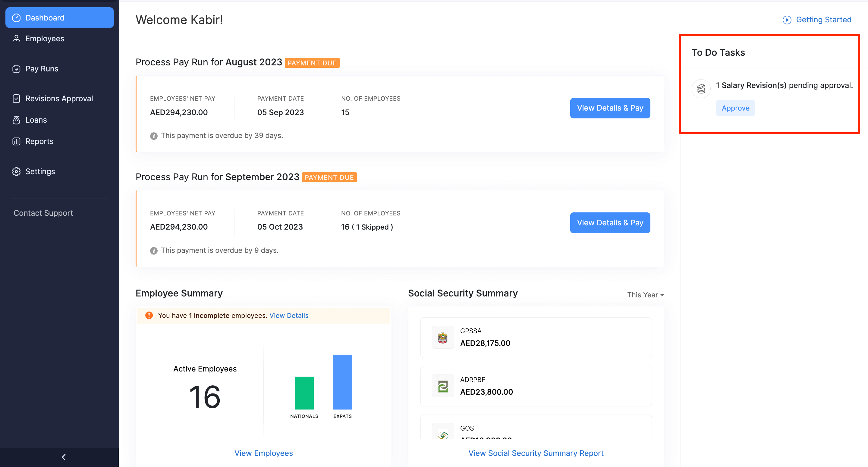The image size is (868, 467).
Task: Click the Loans money bag icon
Action: 16,120
